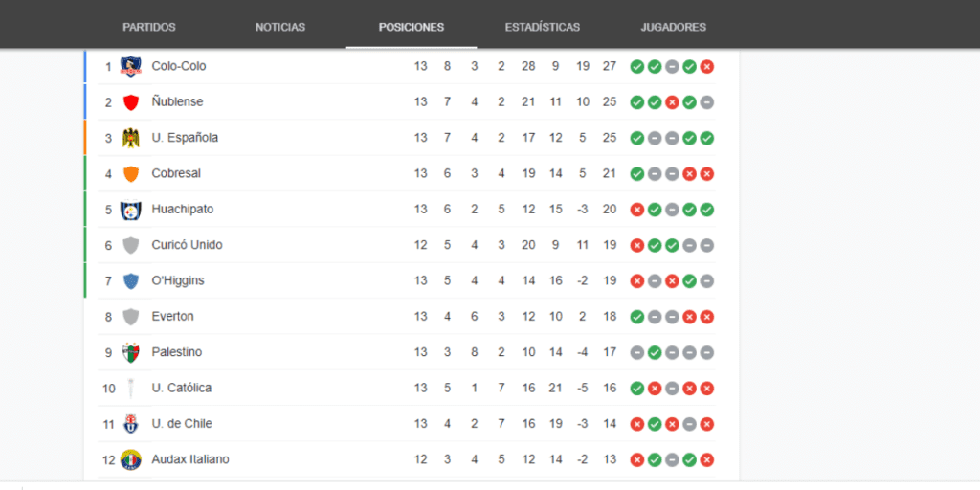The image size is (980, 490).
Task: Click the U. Católica team name
Action: tap(181, 389)
